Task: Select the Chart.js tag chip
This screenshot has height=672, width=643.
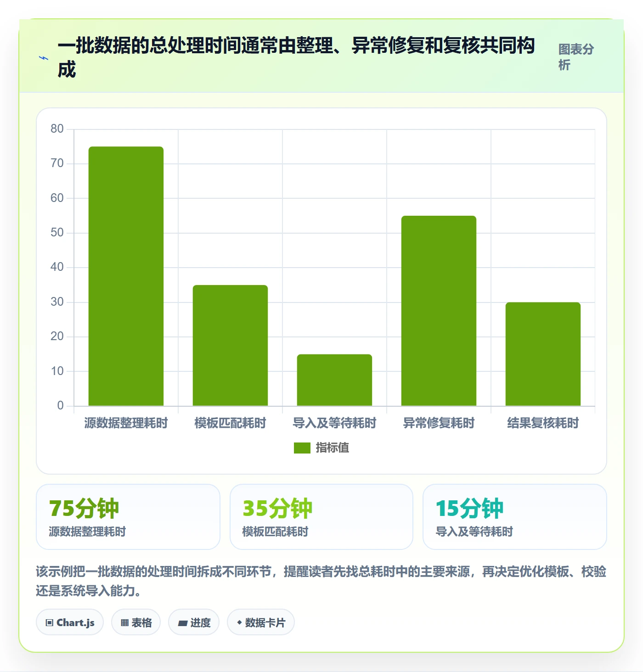Action: (x=70, y=622)
